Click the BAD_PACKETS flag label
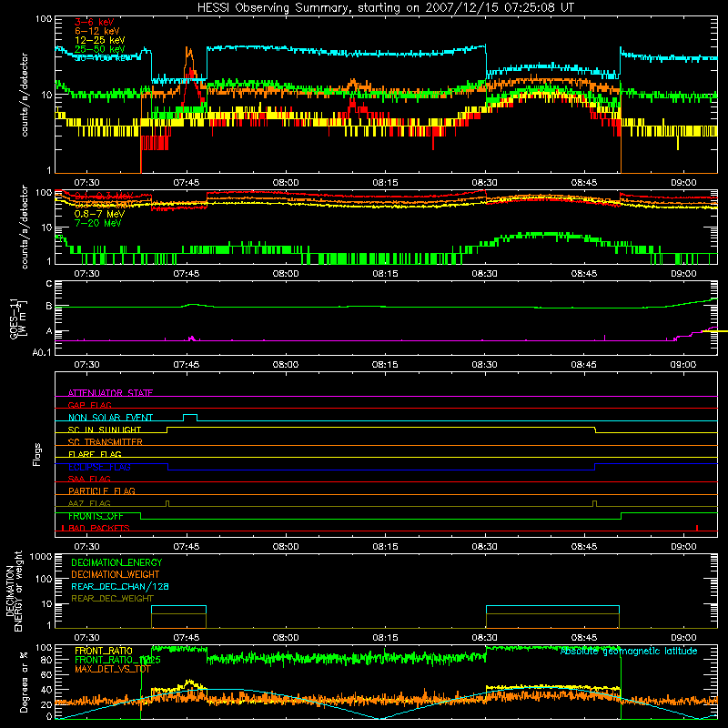 [99, 528]
